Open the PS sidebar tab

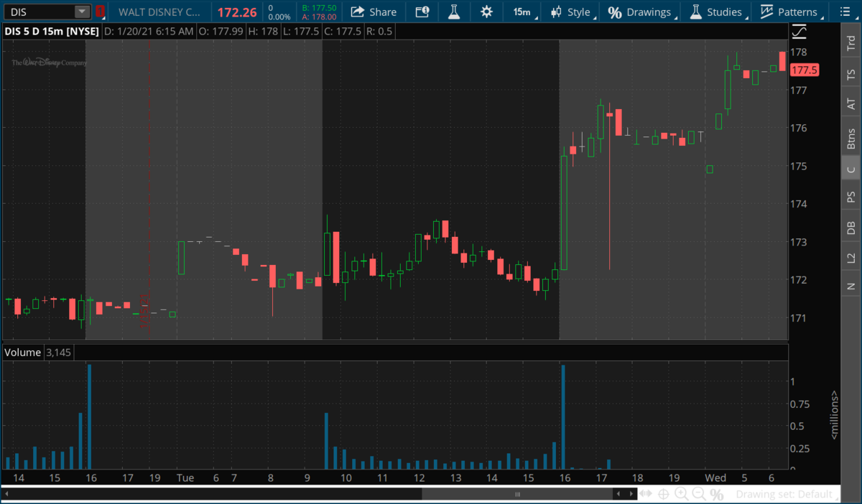click(851, 197)
